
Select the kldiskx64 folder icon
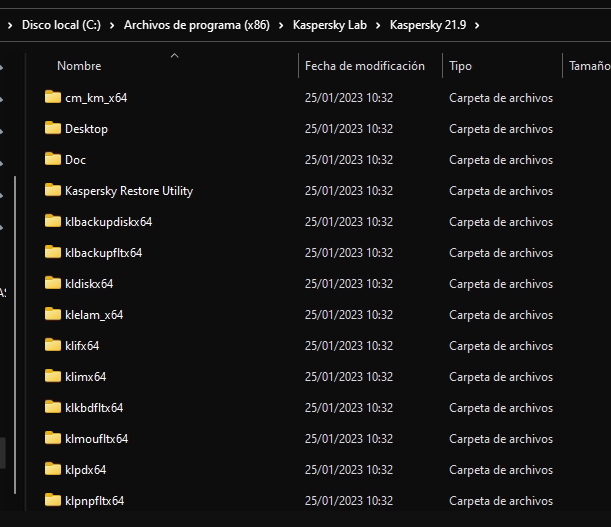coord(53,283)
